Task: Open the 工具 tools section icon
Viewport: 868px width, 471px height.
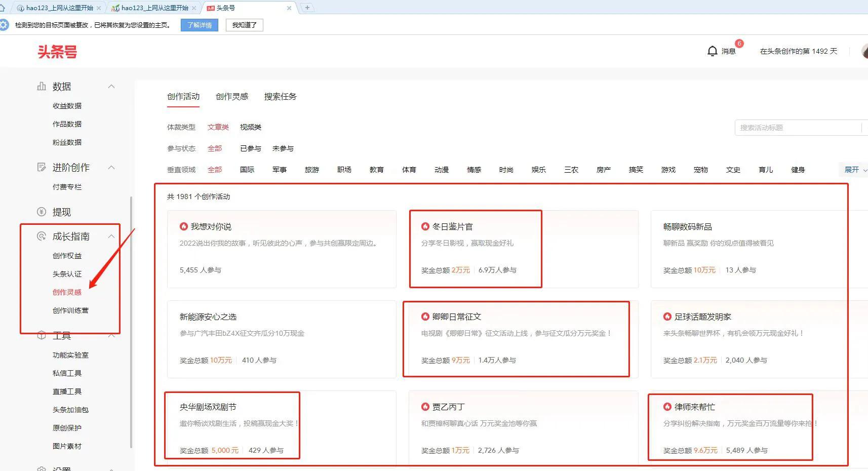Action: click(x=42, y=335)
